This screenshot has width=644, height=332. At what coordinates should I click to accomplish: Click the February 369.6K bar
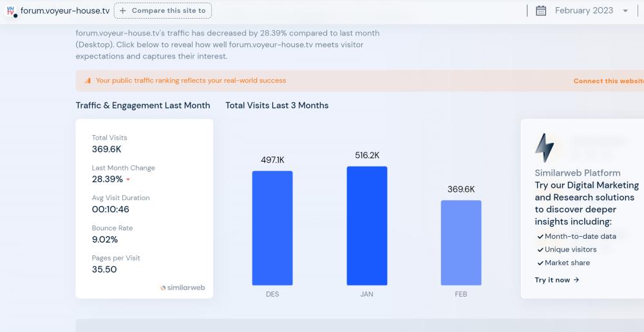461,243
